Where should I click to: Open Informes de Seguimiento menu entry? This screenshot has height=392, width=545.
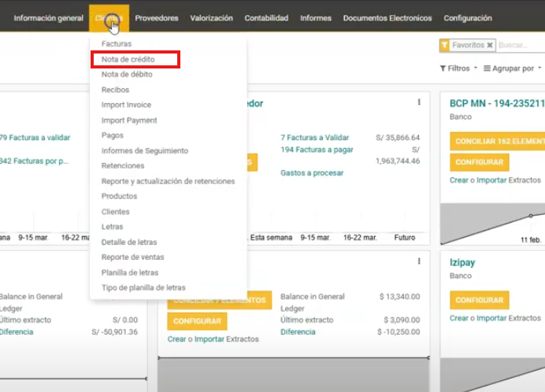pos(145,150)
